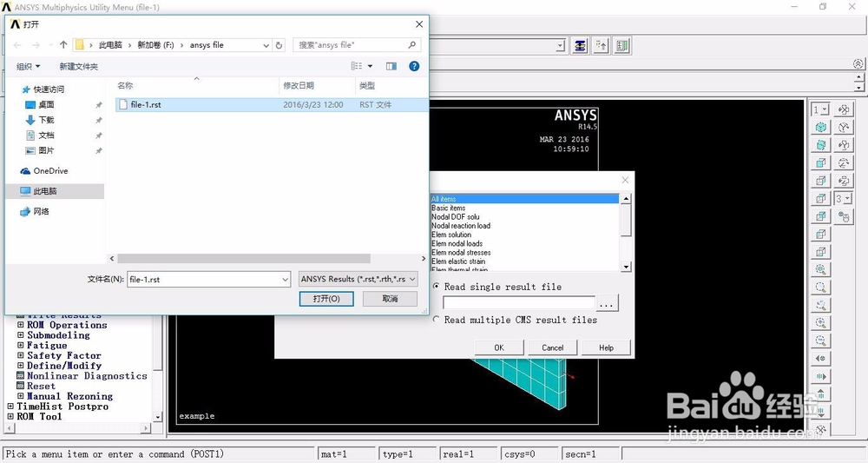Viewport: 868px width, 463px height.
Task: Pan the model up with the up-arrow icon
Action: [x=821, y=394]
